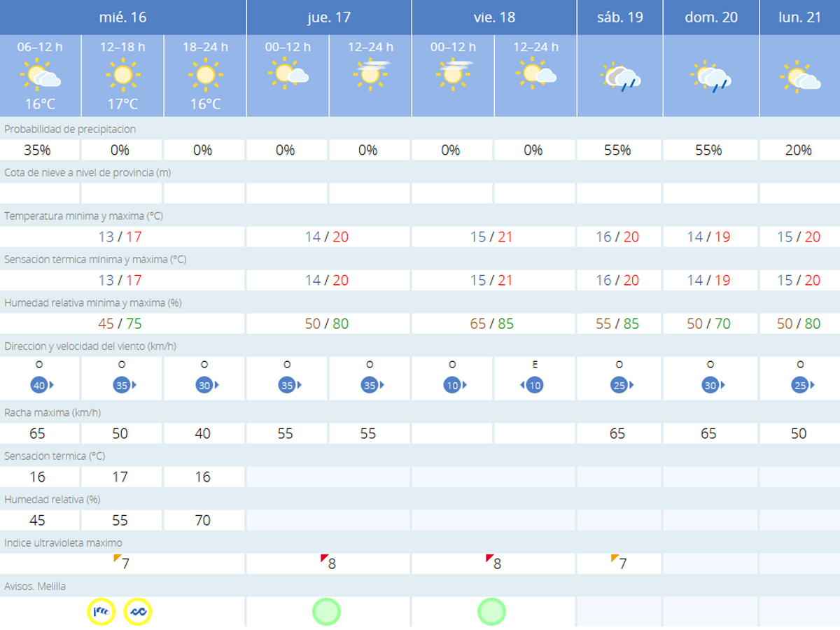Click Thursday's green no-warning circle
The image size is (840, 630).
pos(326,612)
